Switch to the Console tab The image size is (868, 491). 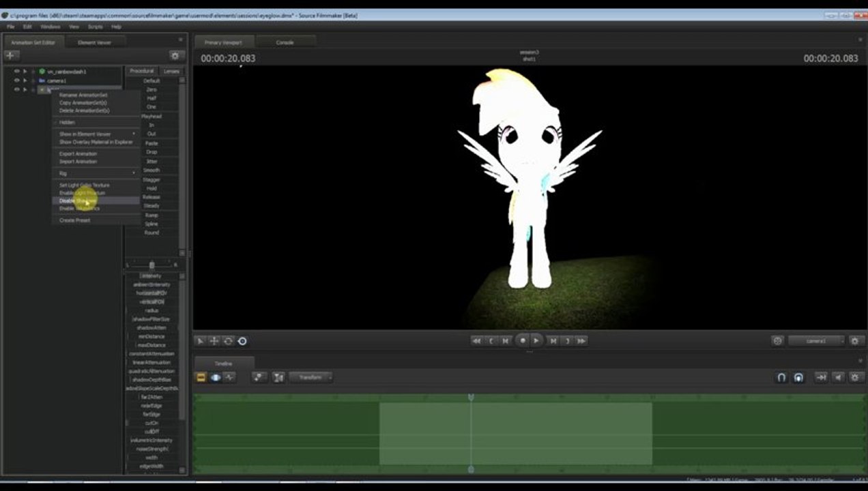[x=285, y=42]
